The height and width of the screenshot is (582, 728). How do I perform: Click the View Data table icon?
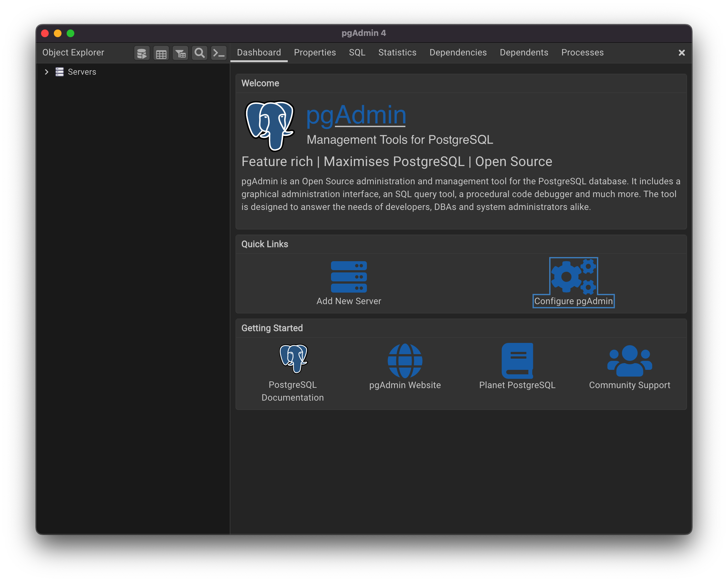click(x=161, y=53)
